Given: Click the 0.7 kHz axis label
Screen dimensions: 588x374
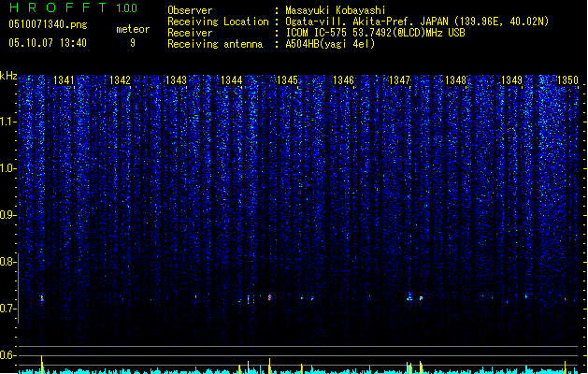Looking at the screenshot, I should 7,309.
